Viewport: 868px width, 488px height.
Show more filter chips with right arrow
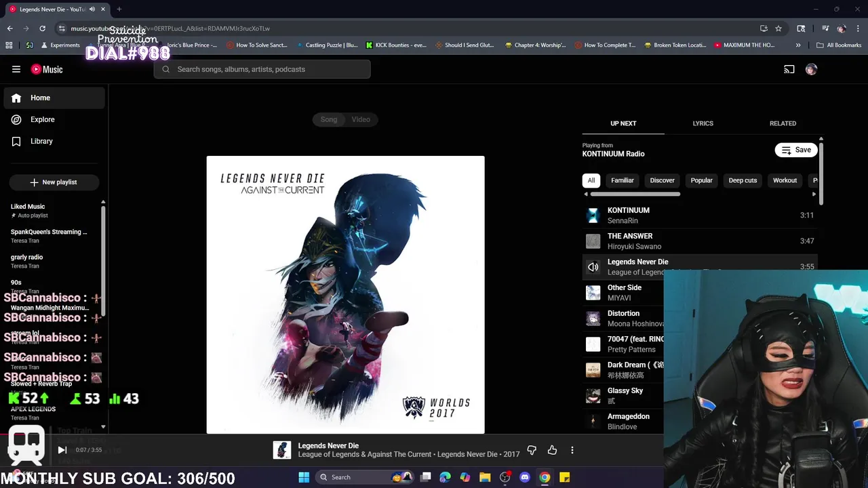(814, 195)
